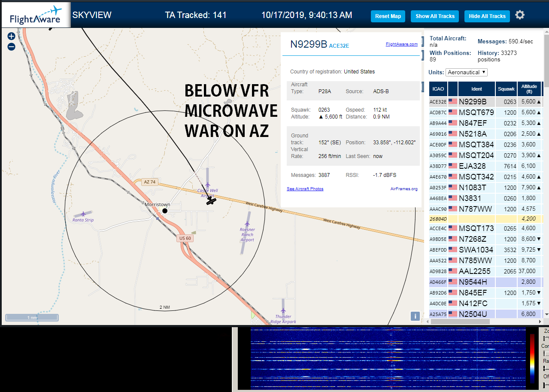Select the N845EF row in aircraft table
This screenshot has height=392, width=549.
(x=486, y=293)
